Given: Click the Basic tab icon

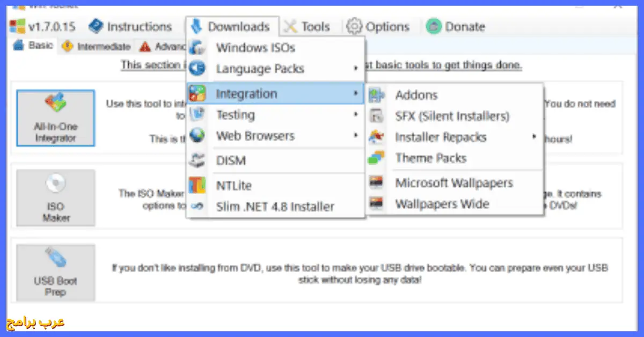Looking at the screenshot, I should [x=19, y=46].
